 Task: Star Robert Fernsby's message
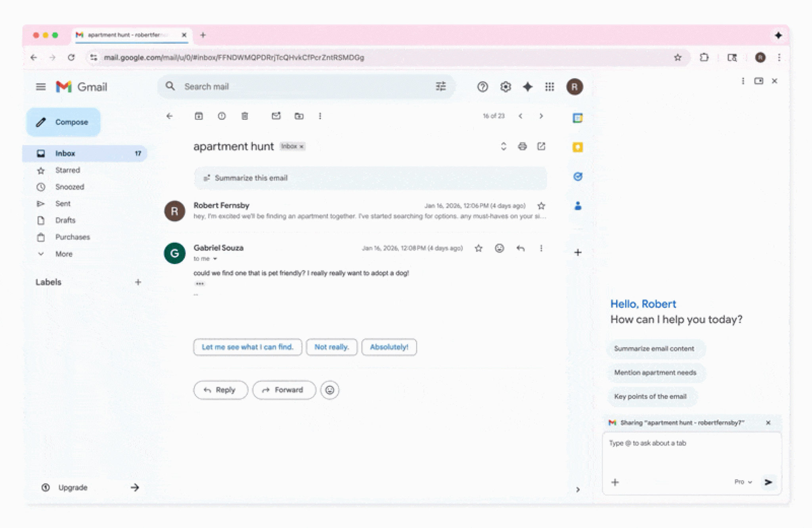[541, 206]
